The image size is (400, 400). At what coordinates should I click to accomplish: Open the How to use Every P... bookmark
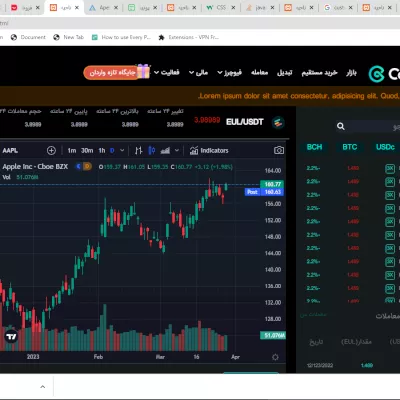(122, 37)
